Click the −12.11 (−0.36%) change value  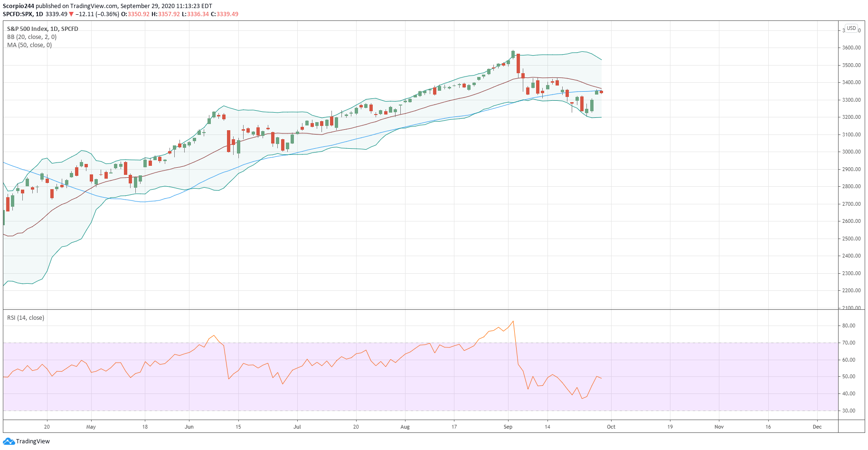(97, 14)
